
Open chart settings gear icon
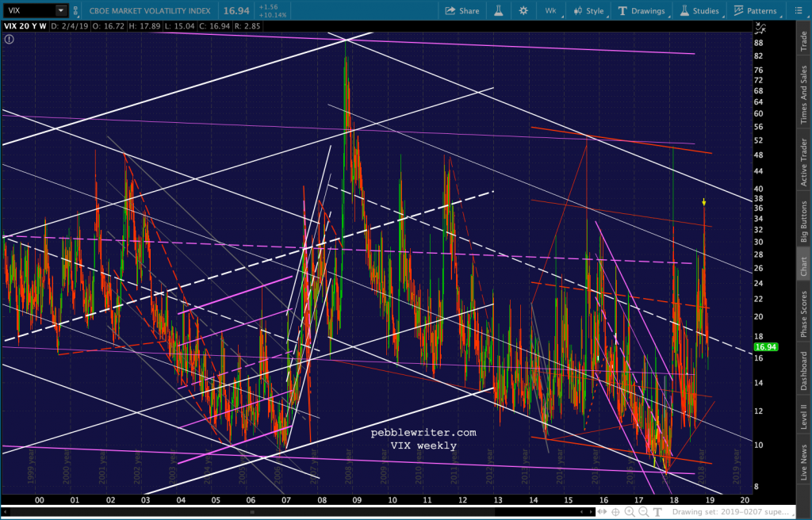(x=523, y=11)
